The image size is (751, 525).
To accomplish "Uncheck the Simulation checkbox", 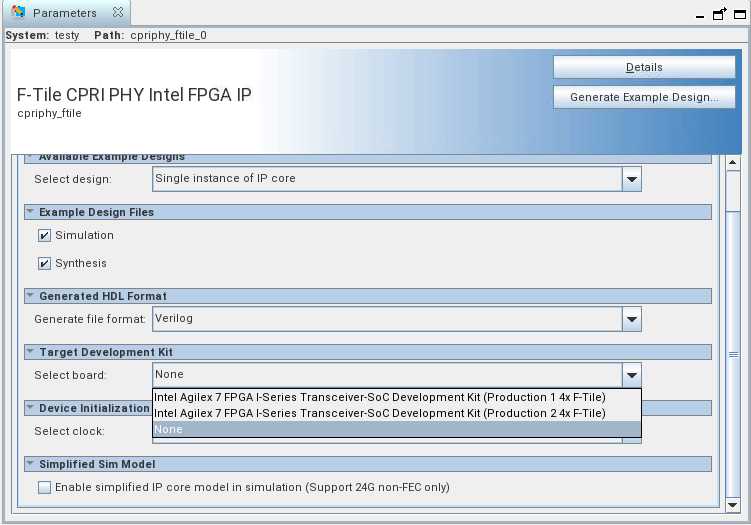I will pos(45,235).
